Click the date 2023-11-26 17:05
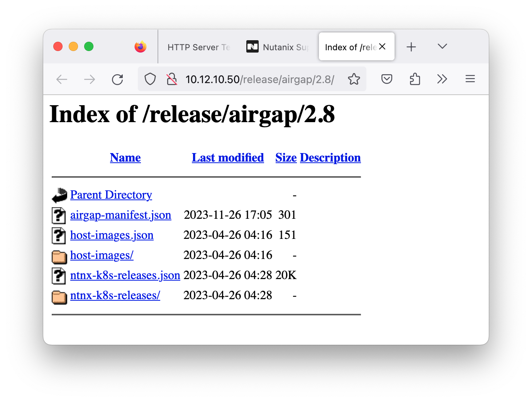Viewport: 532px width, 402px height. coord(228,215)
